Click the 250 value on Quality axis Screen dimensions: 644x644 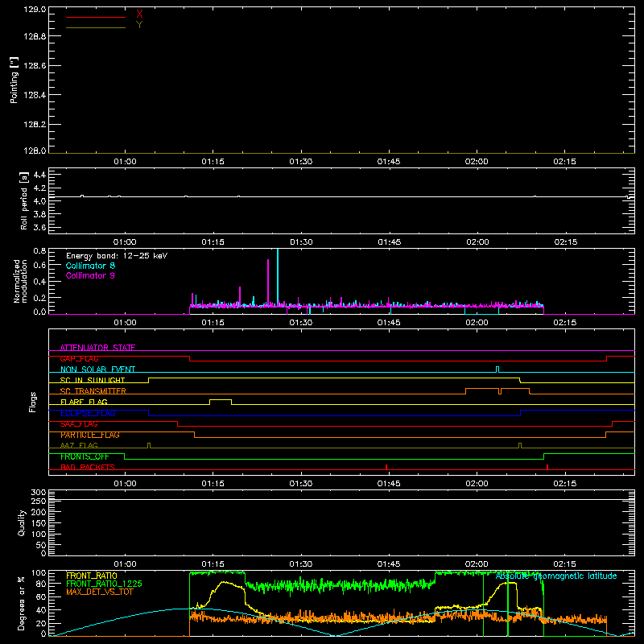point(38,501)
